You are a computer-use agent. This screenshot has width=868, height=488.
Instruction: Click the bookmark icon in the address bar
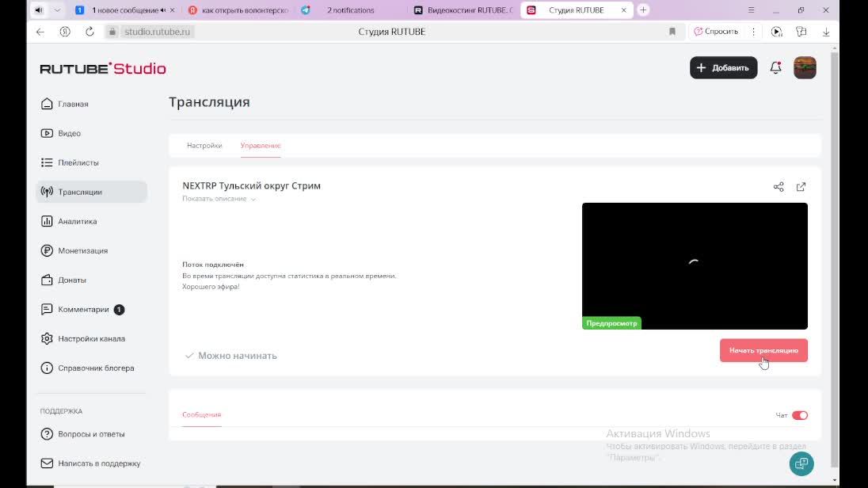(672, 32)
